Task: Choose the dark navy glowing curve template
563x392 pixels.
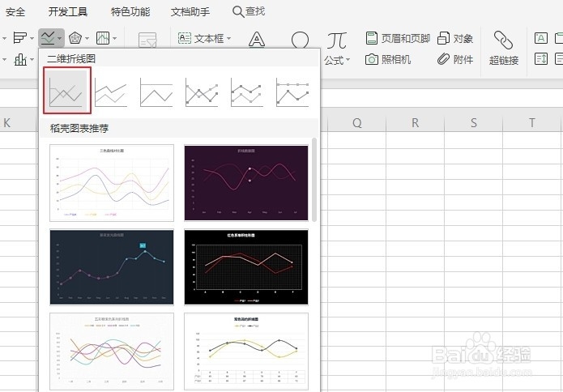Action: [112, 267]
